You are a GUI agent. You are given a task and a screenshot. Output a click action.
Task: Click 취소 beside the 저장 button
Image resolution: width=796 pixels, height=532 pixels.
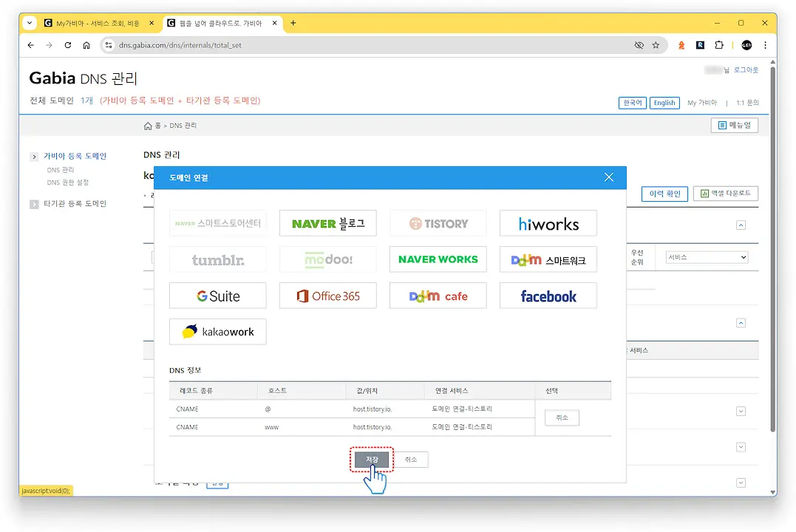411,460
